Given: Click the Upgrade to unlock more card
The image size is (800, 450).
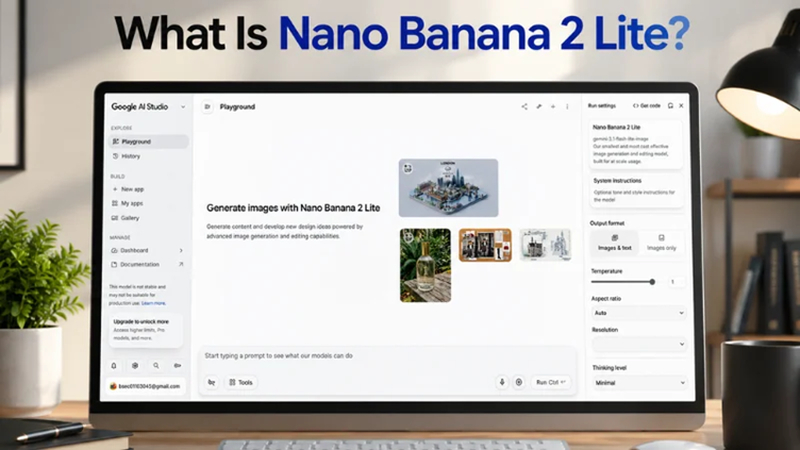Looking at the screenshot, I should tap(145, 331).
